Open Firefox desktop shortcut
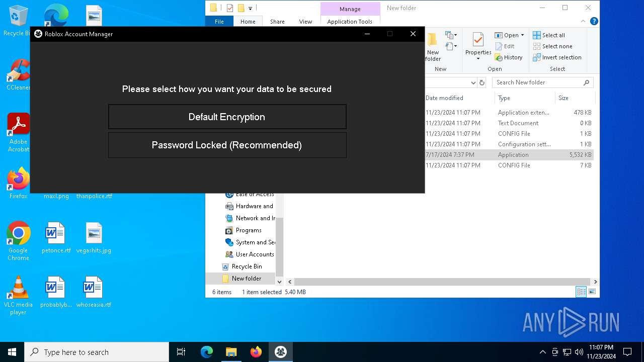Viewport: 644px width, 362px height. (19, 184)
